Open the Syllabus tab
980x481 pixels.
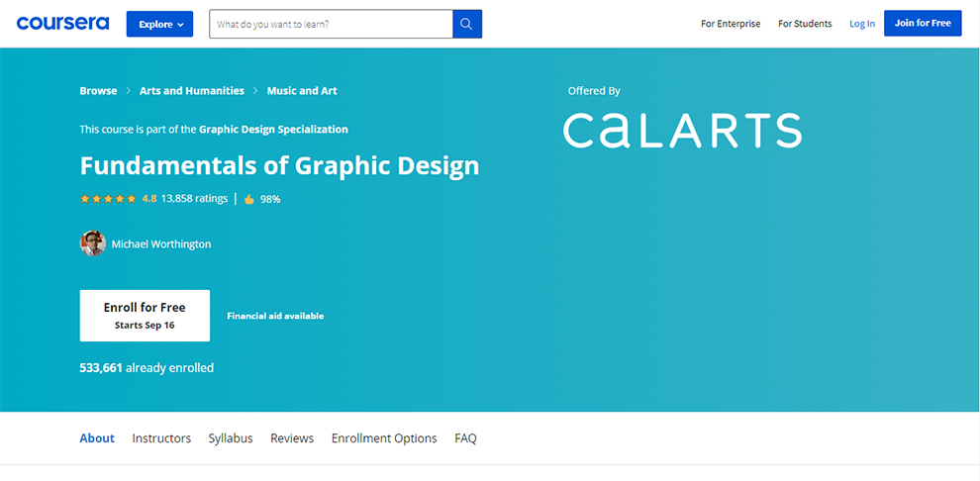(x=231, y=438)
